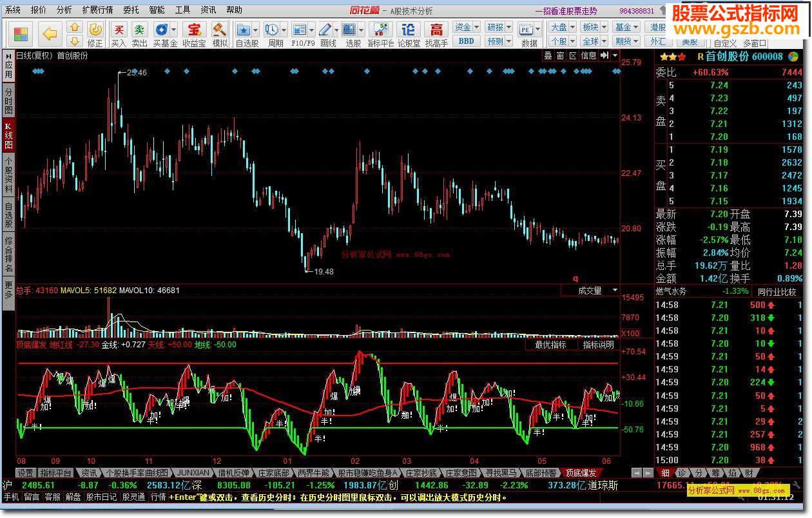Click the 最优指标 button
This screenshot has height=518, width=812.
550,345
